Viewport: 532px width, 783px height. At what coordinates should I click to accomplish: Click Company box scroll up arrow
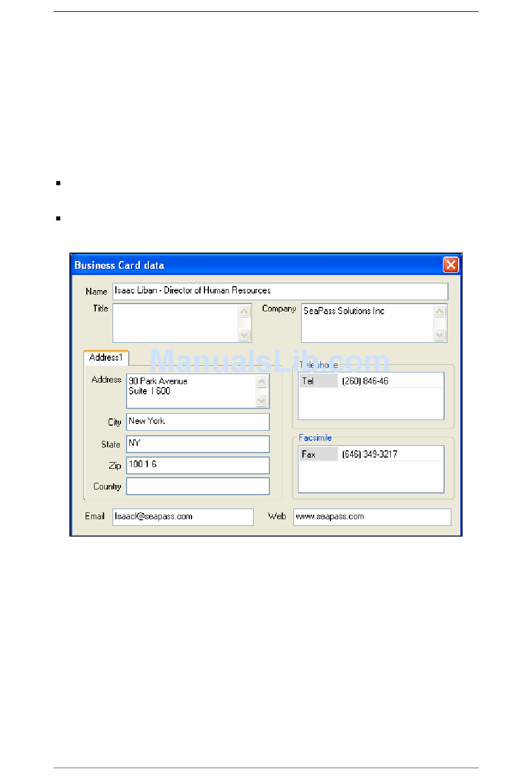point(440,311)
